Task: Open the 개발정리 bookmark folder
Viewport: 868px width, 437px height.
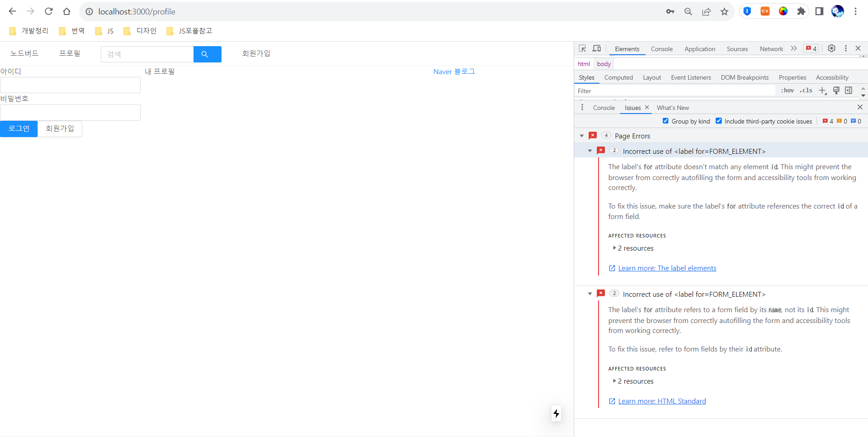Action: tap(29, 31)
